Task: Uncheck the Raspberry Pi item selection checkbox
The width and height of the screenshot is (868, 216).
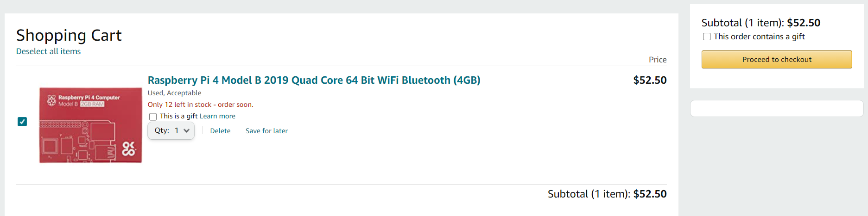Action: [x=22, y=122]
